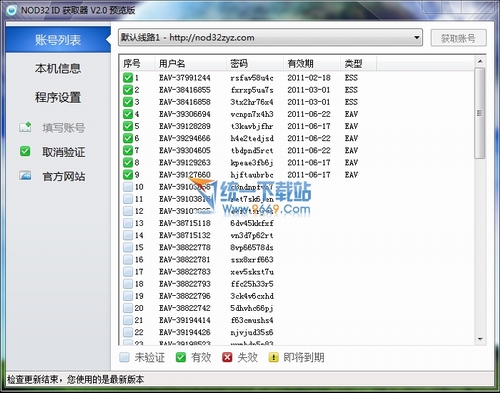Click status bar text 检查更新结束
Screen dimensions: 500x393
tap(33, 379)
